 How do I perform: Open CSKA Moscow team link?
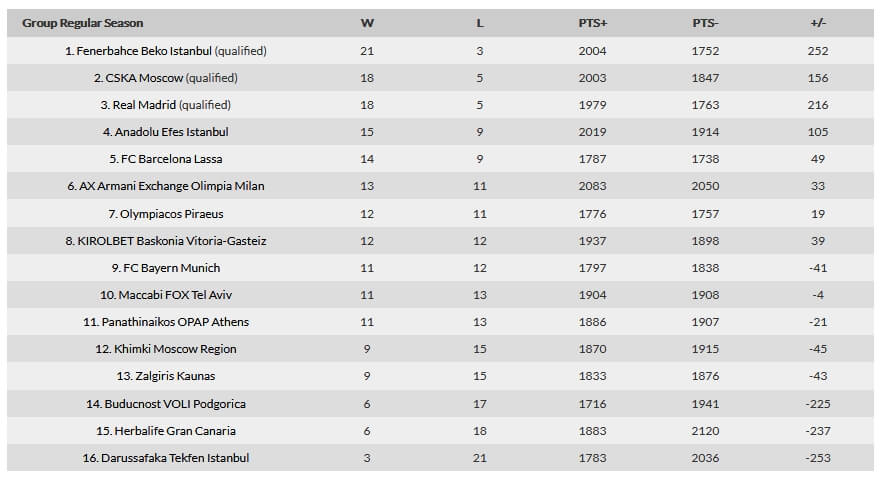tap(144, 77)
